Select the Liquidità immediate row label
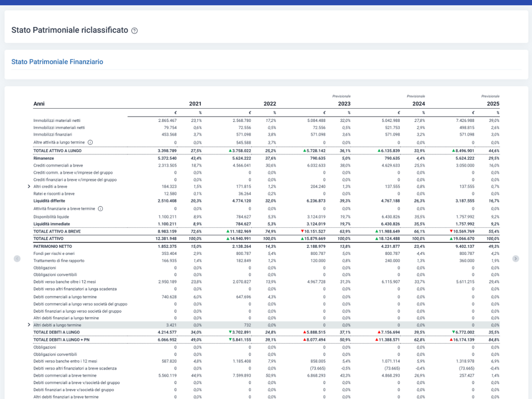 pos(51,224)
